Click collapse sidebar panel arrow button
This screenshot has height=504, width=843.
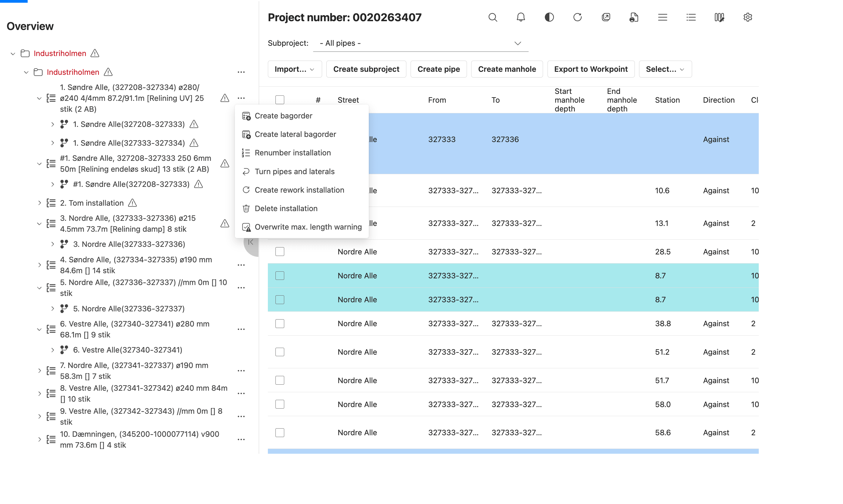(251, 242)
